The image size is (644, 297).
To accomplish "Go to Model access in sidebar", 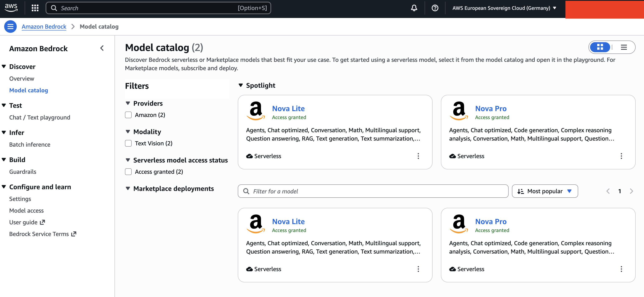I will tap(26, 211).
